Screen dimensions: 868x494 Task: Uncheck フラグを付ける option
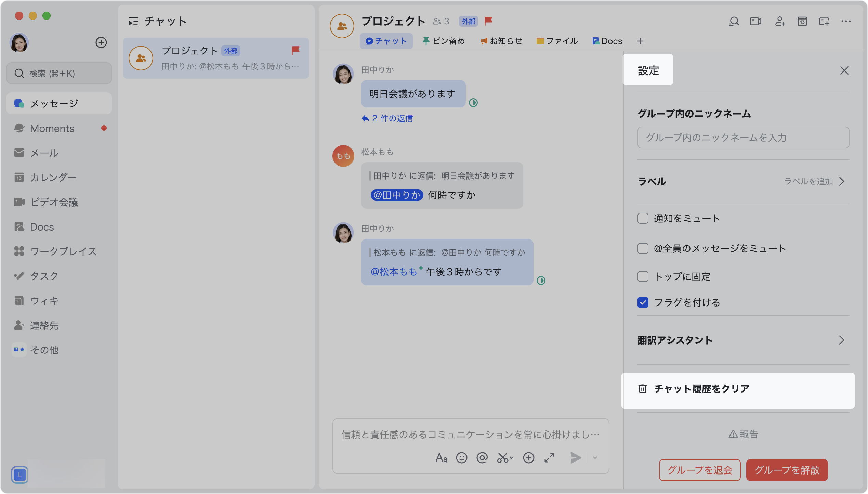click(643, 302)
